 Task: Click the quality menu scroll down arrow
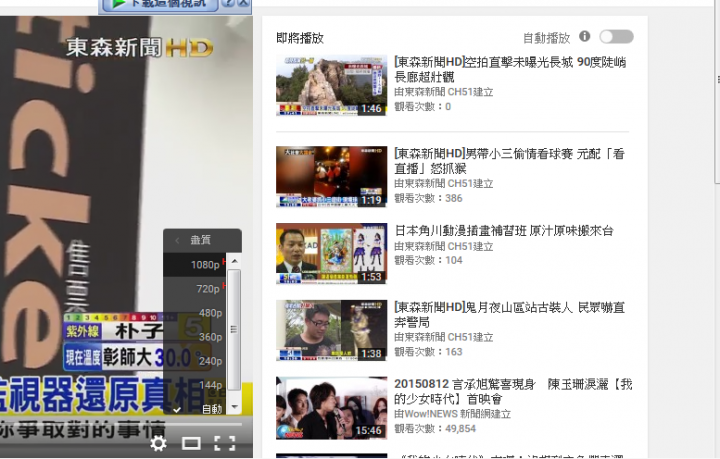point(234,407)
